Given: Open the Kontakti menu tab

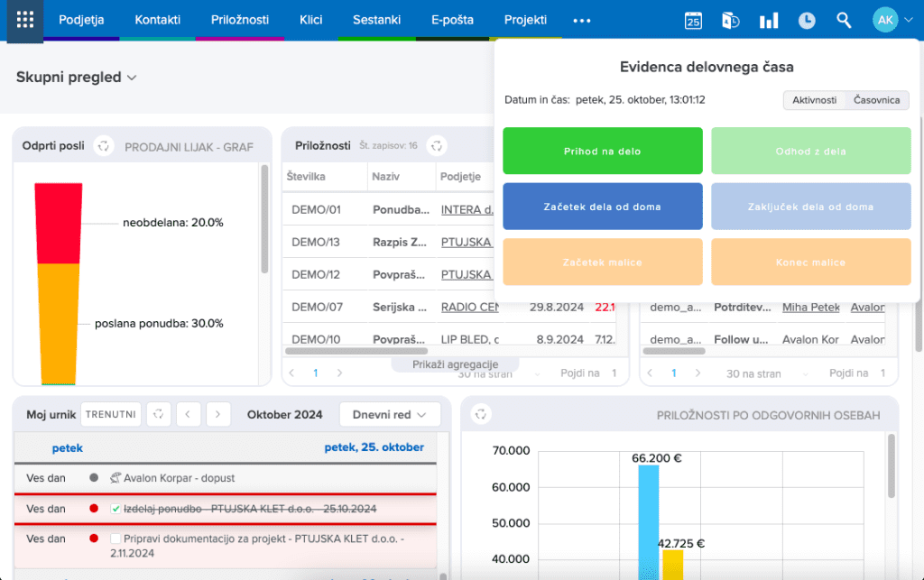Looking at the screenshot, I should (157, 20).
